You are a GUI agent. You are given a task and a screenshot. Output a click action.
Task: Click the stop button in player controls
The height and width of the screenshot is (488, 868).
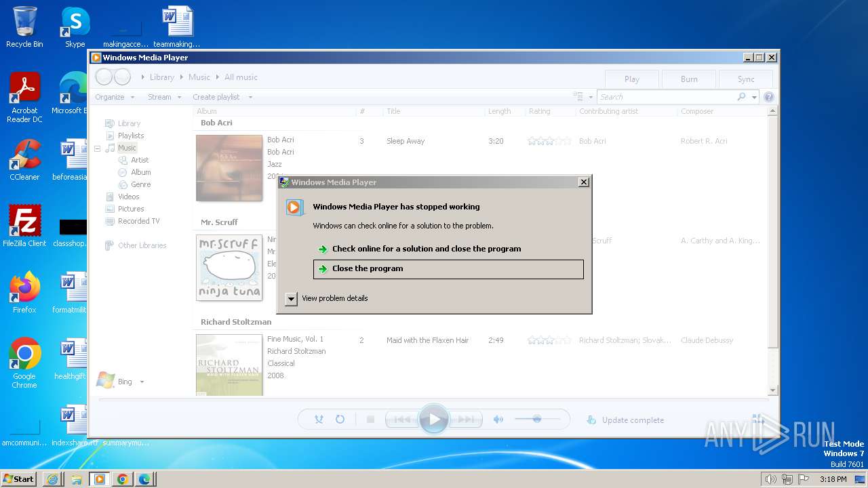pyautogui.click(x=370, y=420)
